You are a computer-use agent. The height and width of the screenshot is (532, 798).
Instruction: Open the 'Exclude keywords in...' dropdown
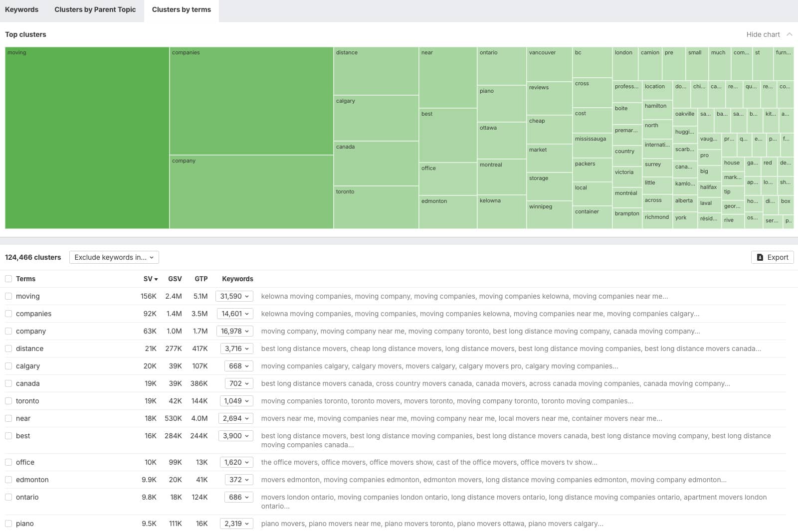tap(114, 257)
